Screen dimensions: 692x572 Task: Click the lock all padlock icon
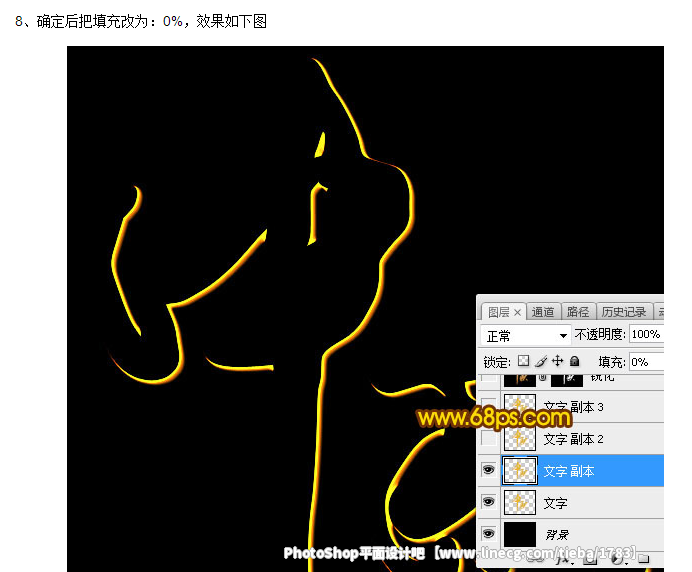coord(574,361)
